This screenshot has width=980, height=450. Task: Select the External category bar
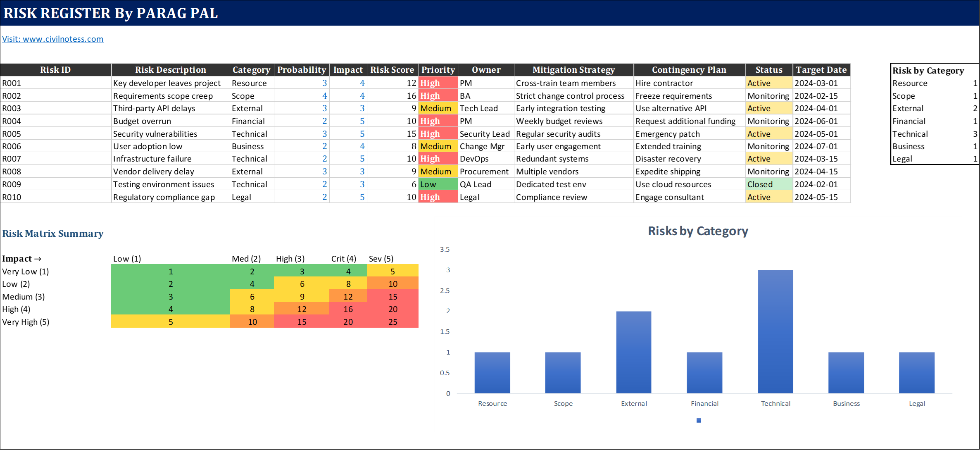pos(633,351)
